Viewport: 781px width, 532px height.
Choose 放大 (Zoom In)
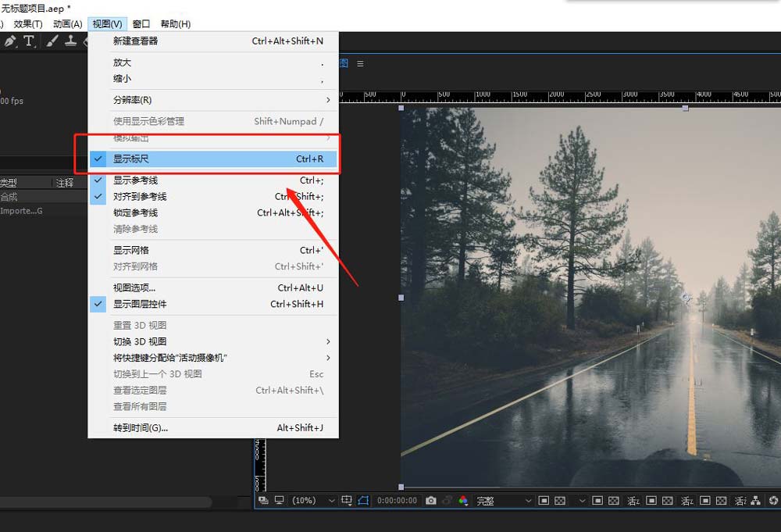(x=213, y=62)
